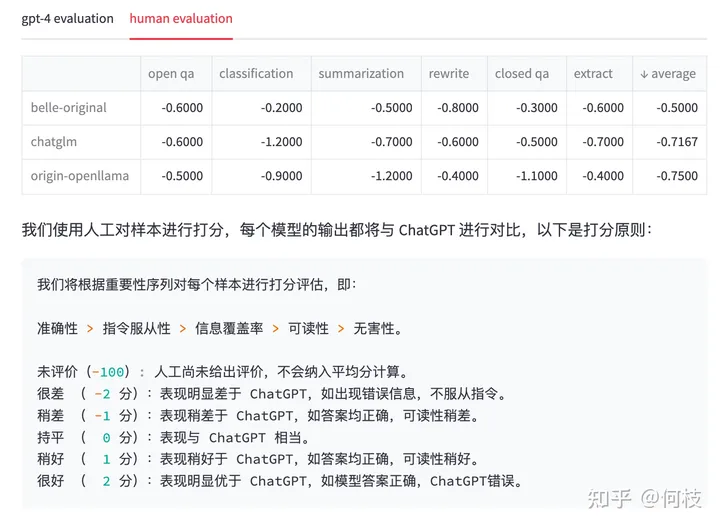Select the human evaluation tab
Screen dimensions: 720x528
click(181, 19)
